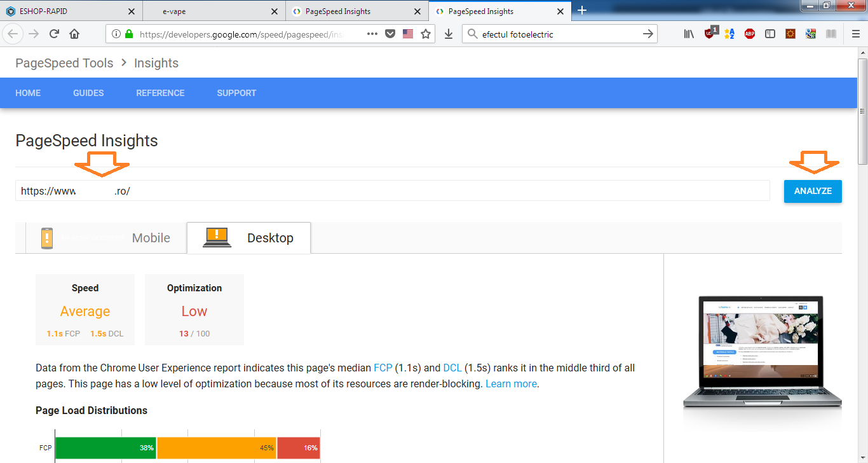This screenshot has width=868, height=463.
Task: Open the GUIDES navigation item
Action: point(88,93)
